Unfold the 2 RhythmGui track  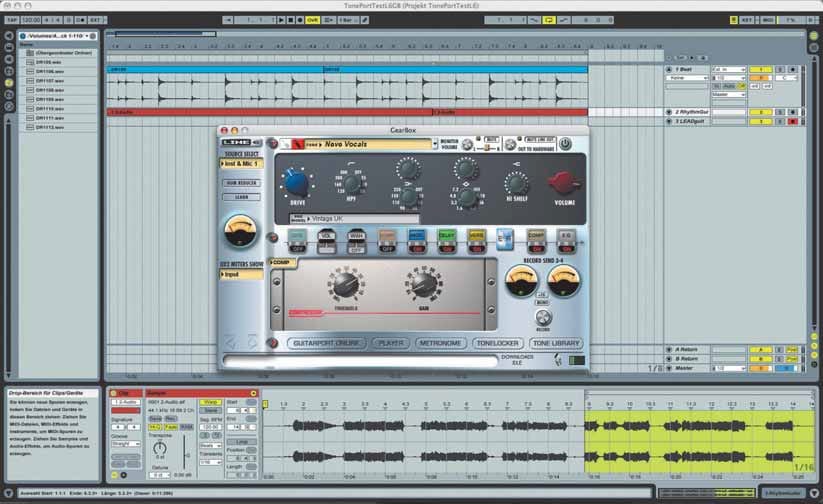click(669, 112)
